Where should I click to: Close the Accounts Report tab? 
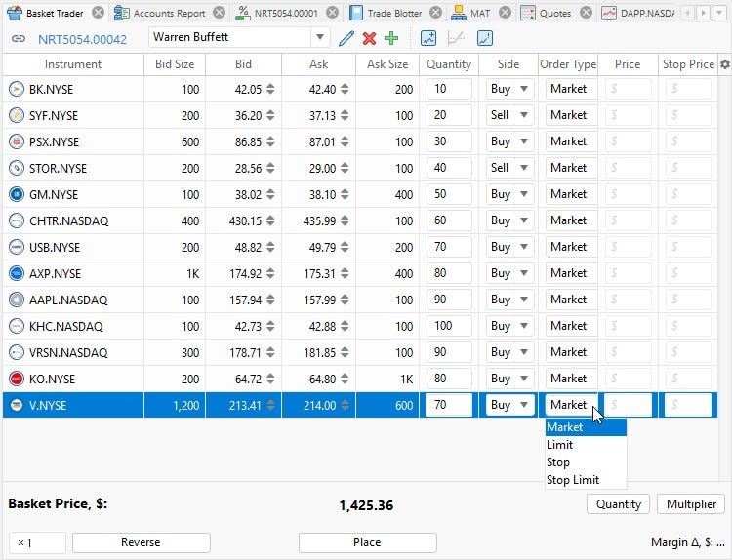[219, 13]
